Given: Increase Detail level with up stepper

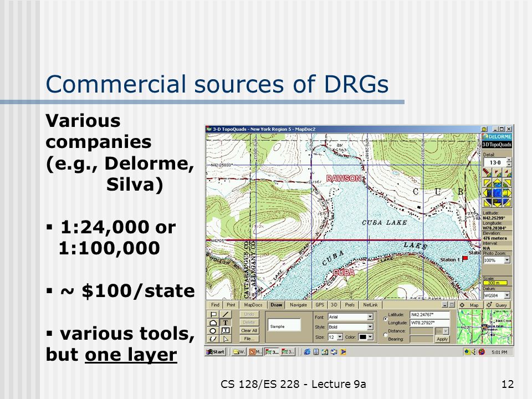Looking at the screenshot, I should [x=509, y=160].
